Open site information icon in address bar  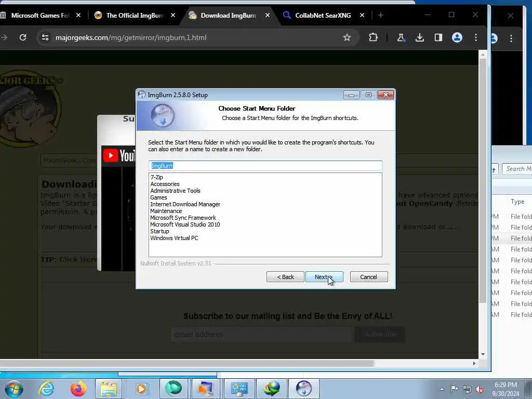point(45,37)
